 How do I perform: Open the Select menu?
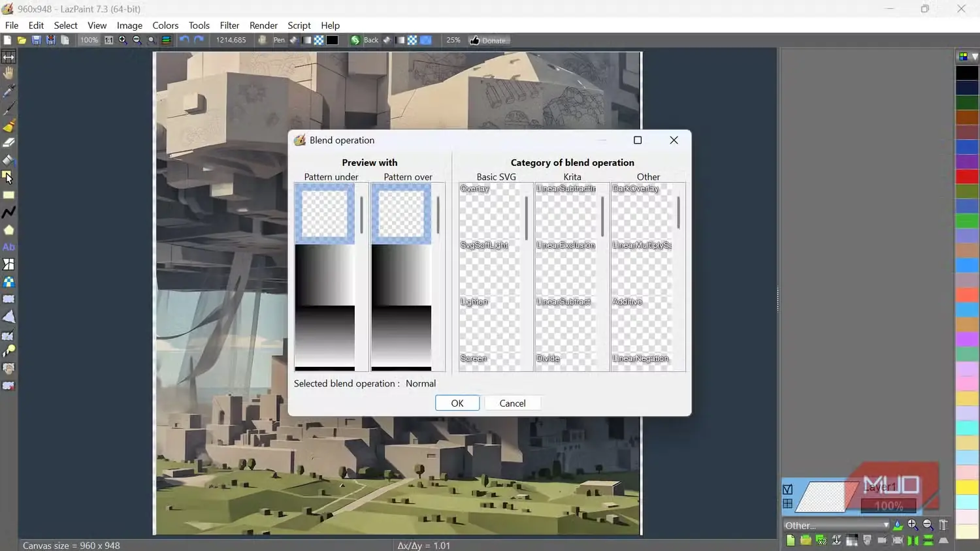[x=65, y=25]
